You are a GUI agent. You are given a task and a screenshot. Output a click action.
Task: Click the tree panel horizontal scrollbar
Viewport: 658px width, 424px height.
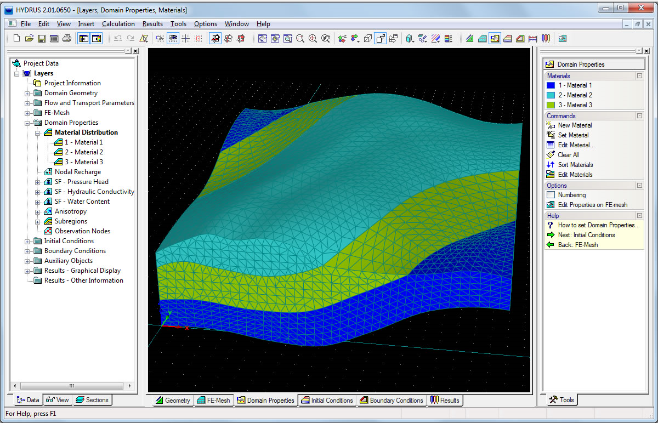point(72,385)
